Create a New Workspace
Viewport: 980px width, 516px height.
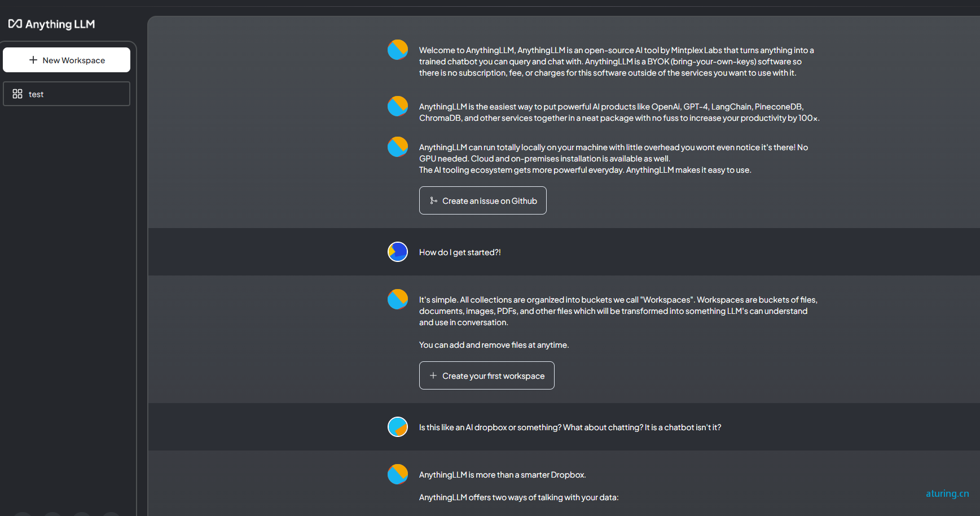[x=67, y=60]
